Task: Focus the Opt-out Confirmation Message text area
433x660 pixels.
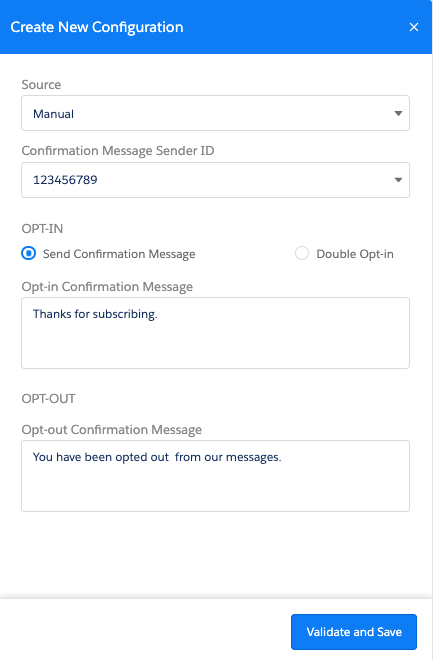Action: click(215, 476)
